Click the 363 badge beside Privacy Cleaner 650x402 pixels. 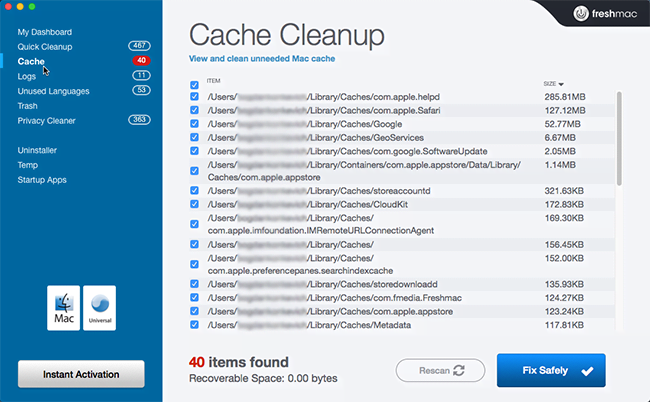[x=139, y=120]
